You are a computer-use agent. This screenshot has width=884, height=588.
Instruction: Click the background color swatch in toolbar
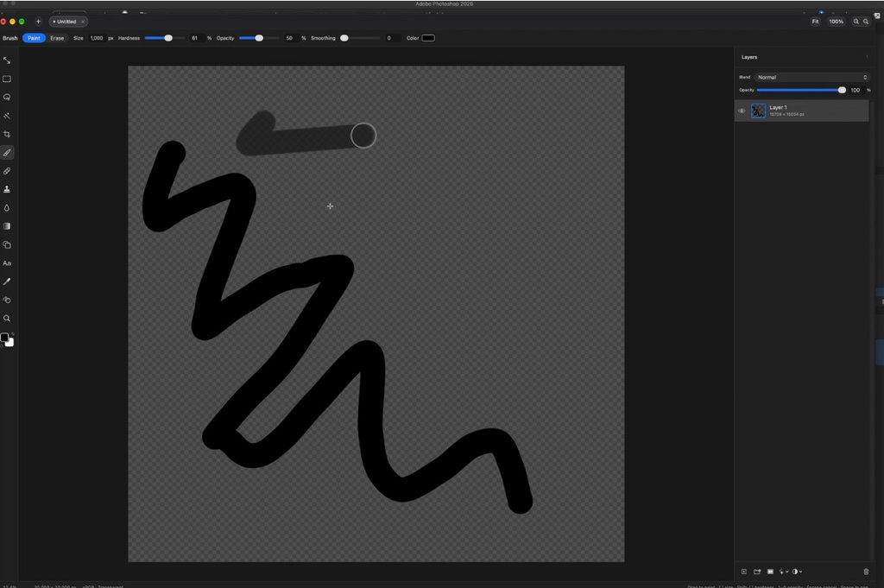[x=10, y=344]
